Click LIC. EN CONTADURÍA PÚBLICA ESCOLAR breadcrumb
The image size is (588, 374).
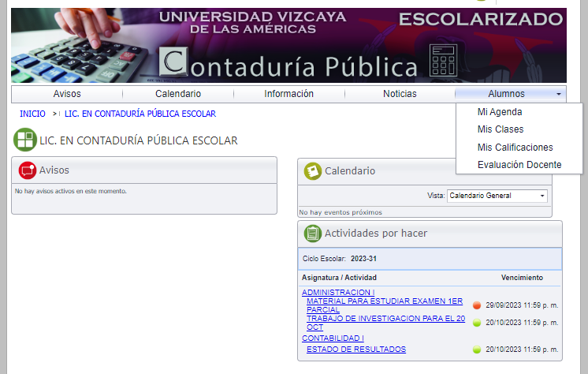click(x=140, y=114)
